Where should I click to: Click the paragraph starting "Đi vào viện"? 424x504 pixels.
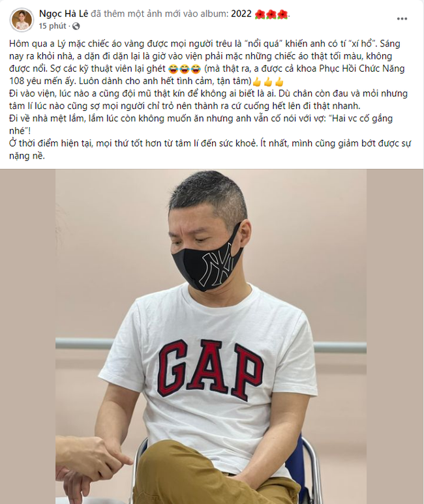click(x=209, y=99)
